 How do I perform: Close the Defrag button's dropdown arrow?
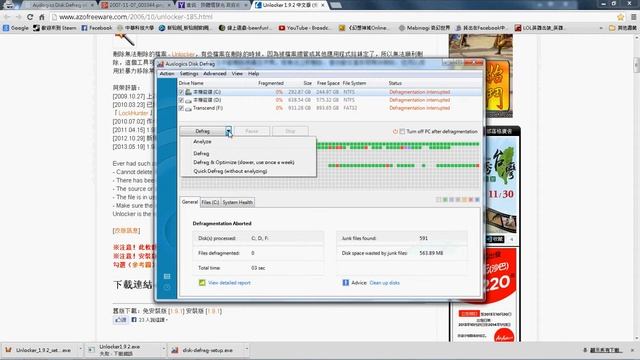229,131
